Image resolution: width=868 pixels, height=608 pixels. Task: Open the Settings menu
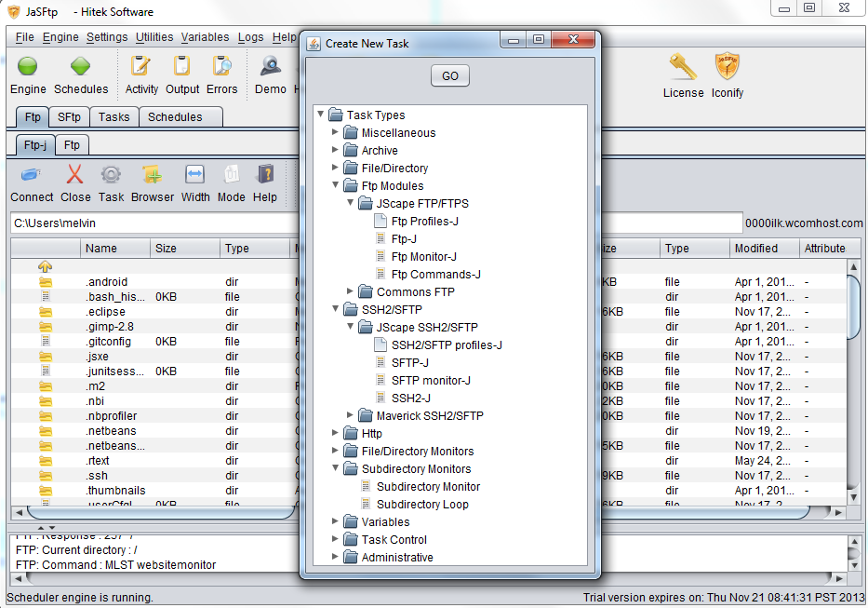(x=107, y=37)
